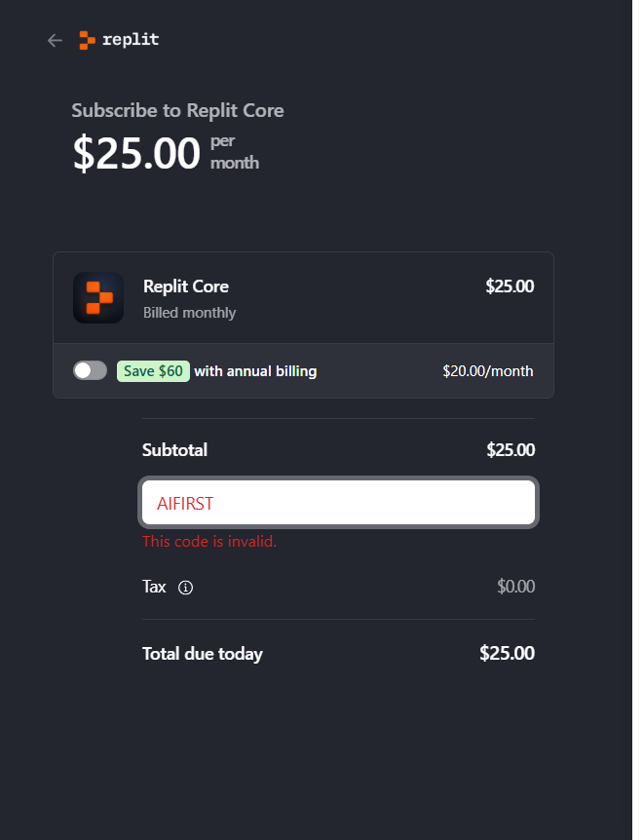Click the Tax info icon
Viewport: 644px width, 840px height.
(x=186, y=588)
